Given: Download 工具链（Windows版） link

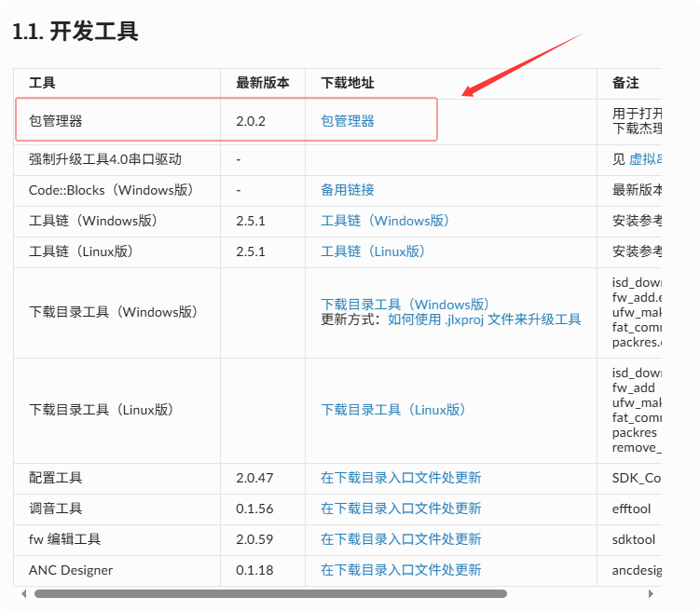Looking at the screenshot, I should [385, 221].
